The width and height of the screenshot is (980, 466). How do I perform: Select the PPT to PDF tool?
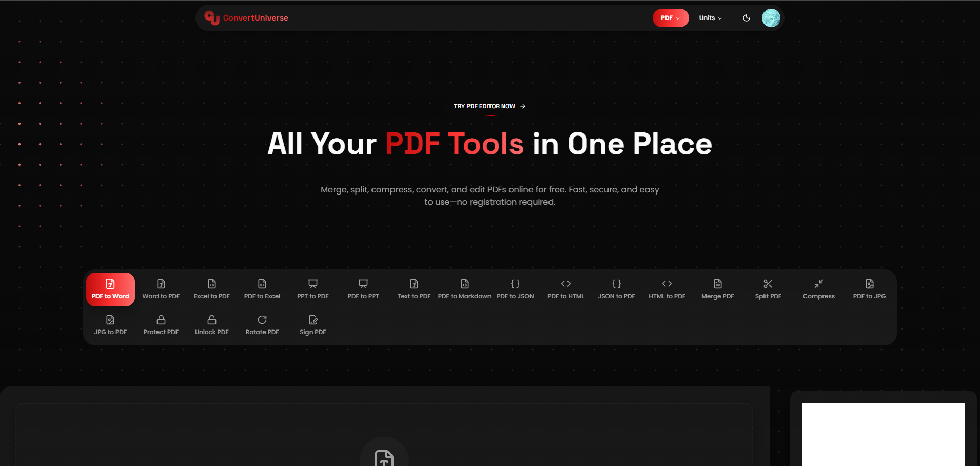point(312,289)
